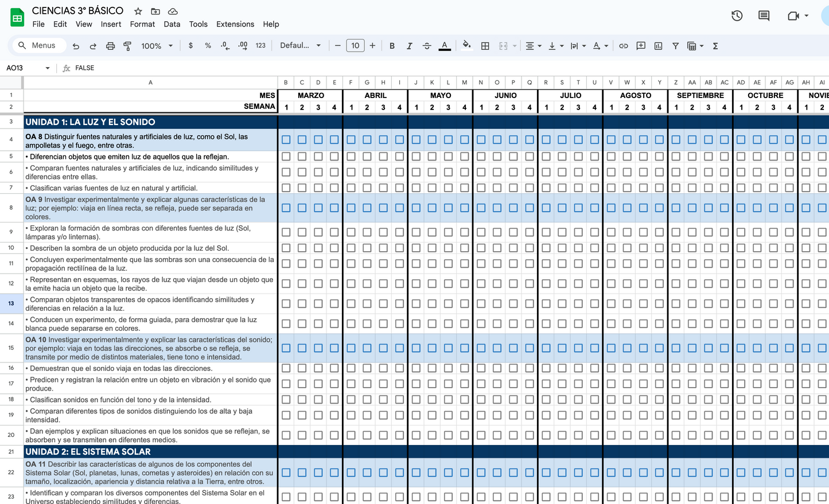The width and height of the screenshot is (829, 504).
Task: Toggle strikethrough formatting
Action: (427, 46)
